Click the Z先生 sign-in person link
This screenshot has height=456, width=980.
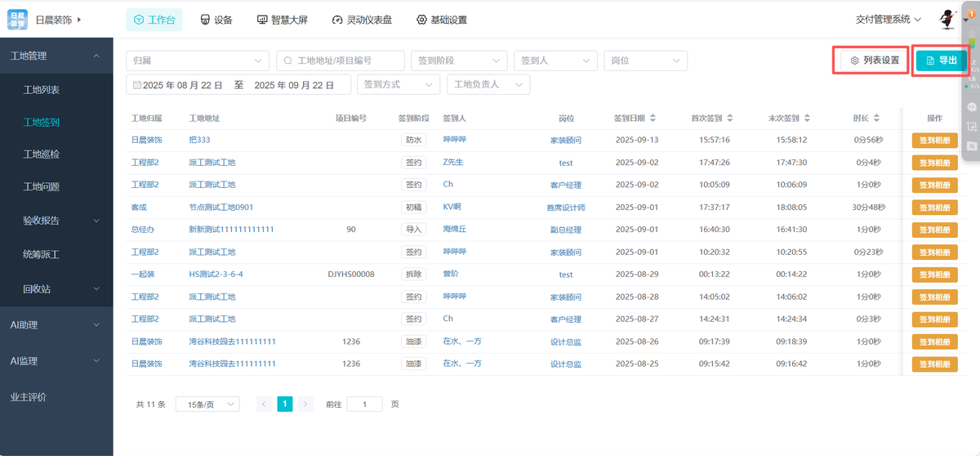coord(453,162)
